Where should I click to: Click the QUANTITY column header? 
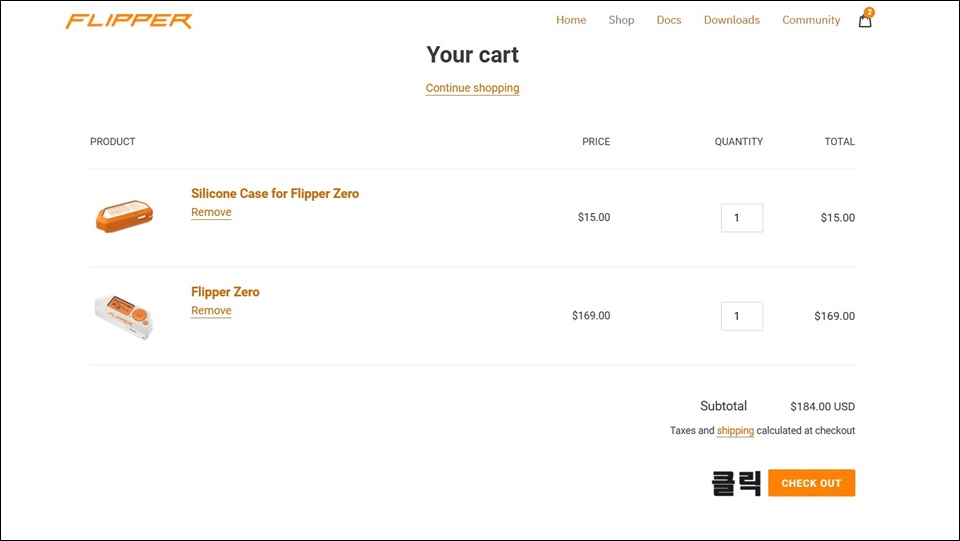click(x=739, y=141)
